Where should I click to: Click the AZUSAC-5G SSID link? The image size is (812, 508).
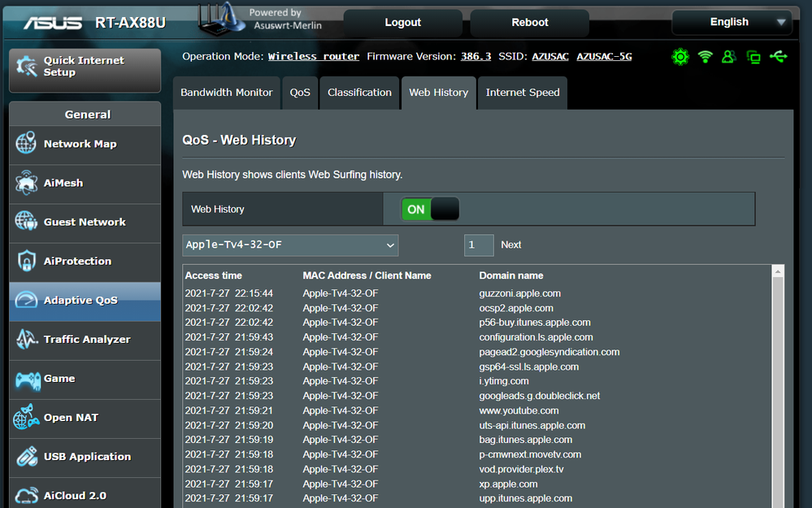(604, 56)
